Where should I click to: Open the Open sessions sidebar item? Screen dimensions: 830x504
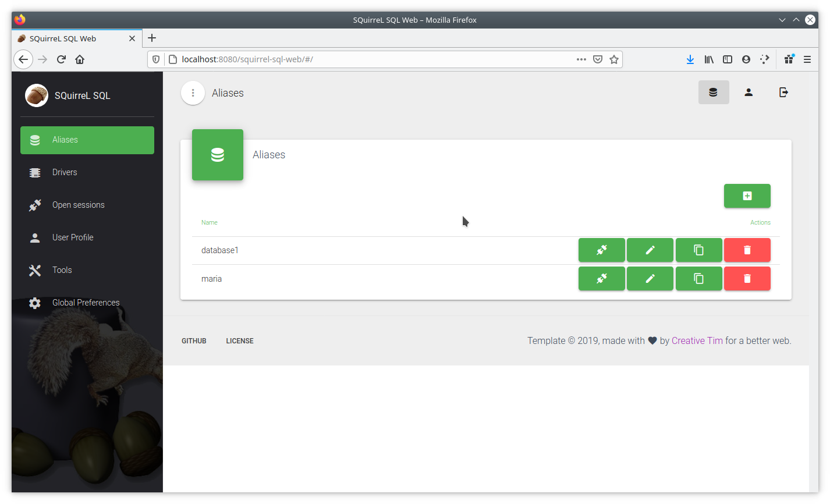[x=87, y=205]
